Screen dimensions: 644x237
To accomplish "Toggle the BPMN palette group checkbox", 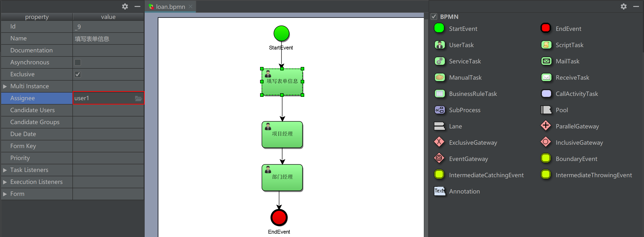I will tap(434, 17).
